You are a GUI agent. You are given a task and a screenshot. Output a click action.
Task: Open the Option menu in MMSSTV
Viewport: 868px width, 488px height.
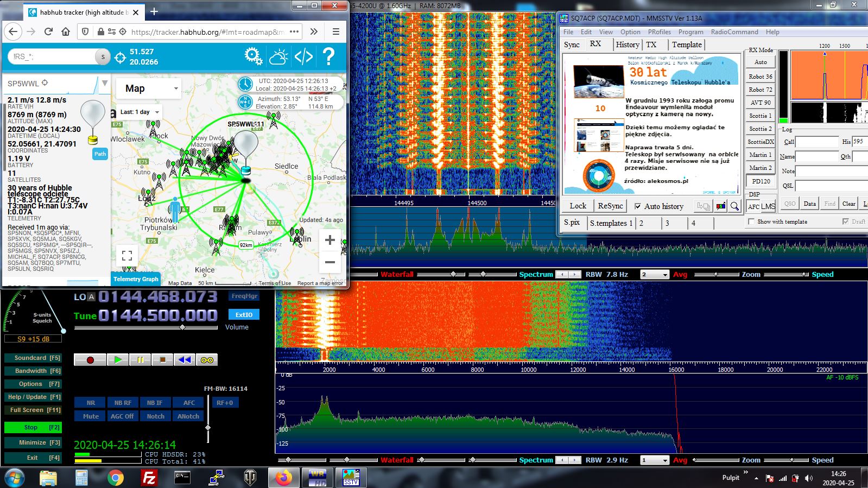[630, 32]
